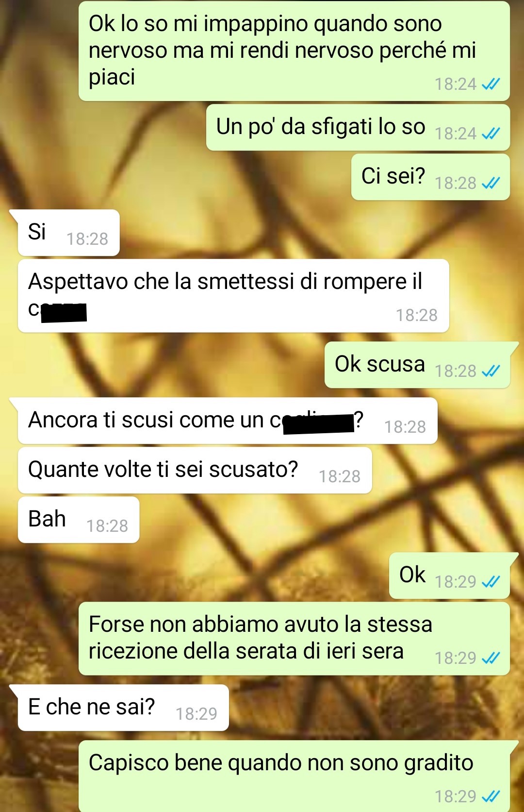Image resolution: width=524 pixels, height=812 pixels.
Task: Tap the blue ticks on 'Un po' da sfigati lo so'
Action: 491,134
